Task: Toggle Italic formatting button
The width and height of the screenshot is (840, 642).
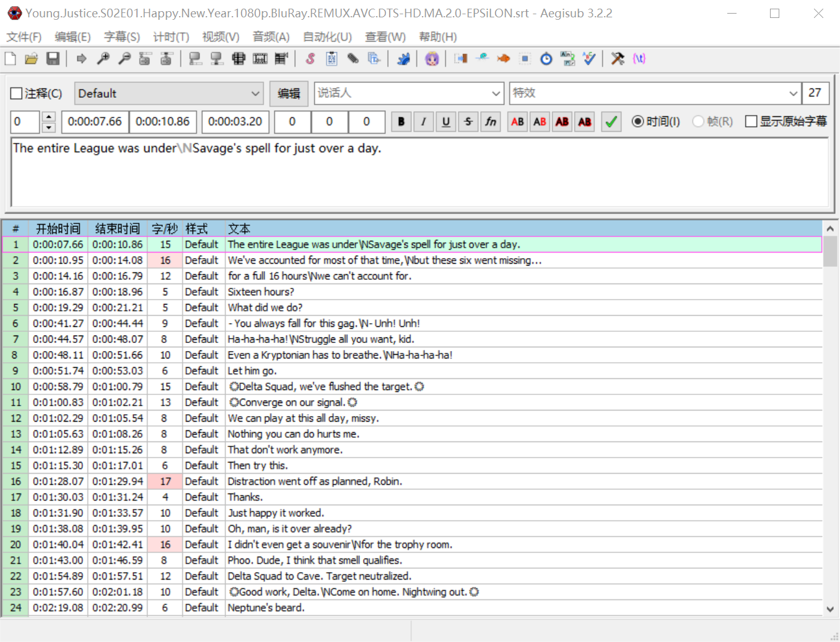Action: (424, 121)
